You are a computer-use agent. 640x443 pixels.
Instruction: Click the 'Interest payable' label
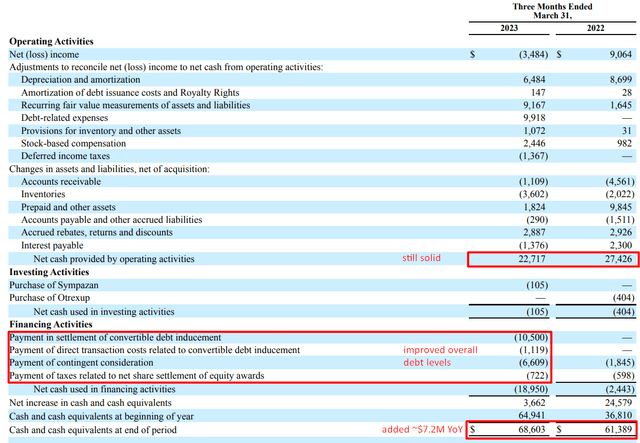pyautogui.click(x=52, y=245)
